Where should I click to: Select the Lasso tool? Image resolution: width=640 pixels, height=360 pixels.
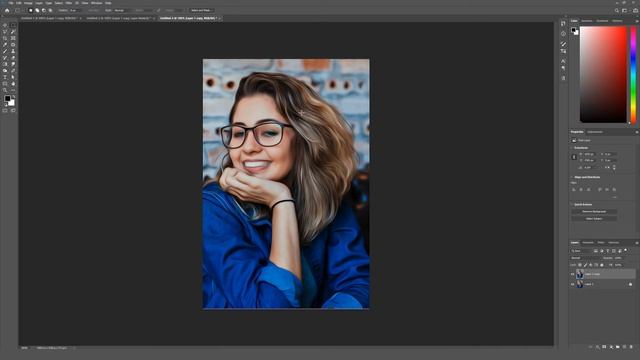5,32
